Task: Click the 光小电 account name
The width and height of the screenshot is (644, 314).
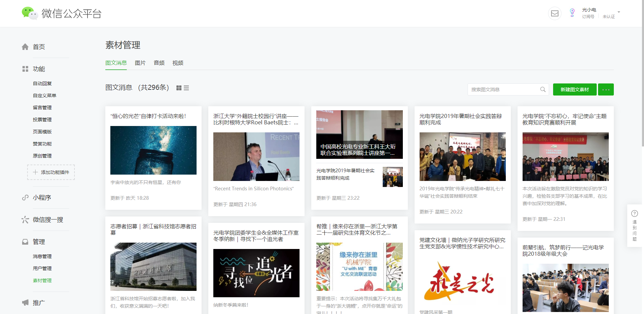Action: pos(589,10)
